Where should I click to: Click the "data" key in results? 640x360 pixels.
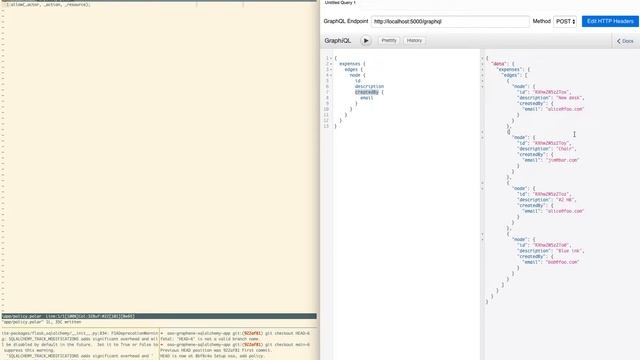tap(499, 64)
